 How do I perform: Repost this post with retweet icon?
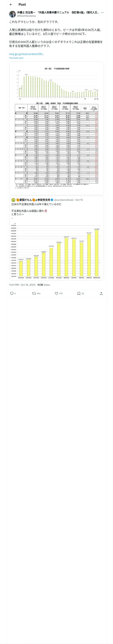[34, 293]
